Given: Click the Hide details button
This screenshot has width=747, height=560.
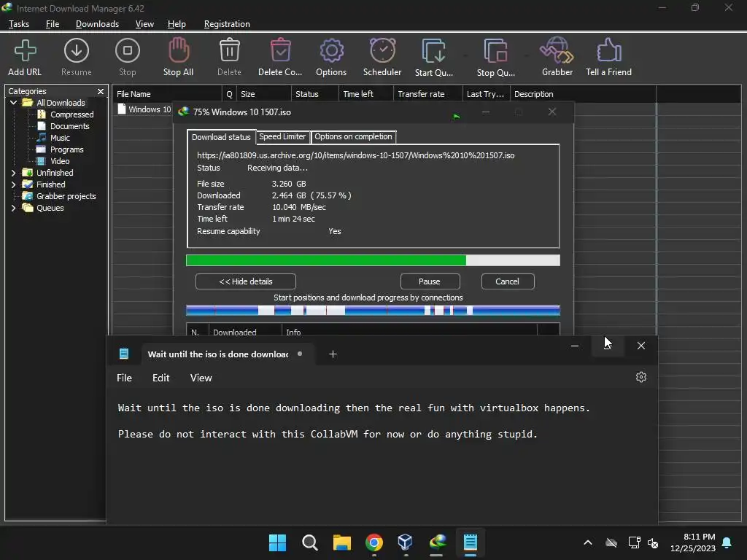Looking at the screenshot, I should click(245, 281).
